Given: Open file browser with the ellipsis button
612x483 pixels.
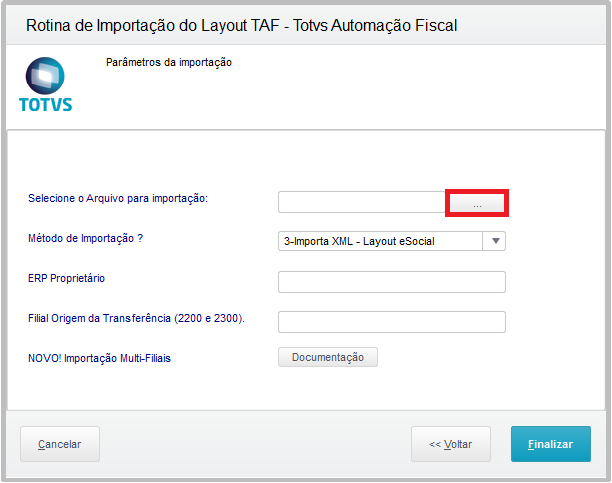Looking at the screenshot, I should [477, 203].
